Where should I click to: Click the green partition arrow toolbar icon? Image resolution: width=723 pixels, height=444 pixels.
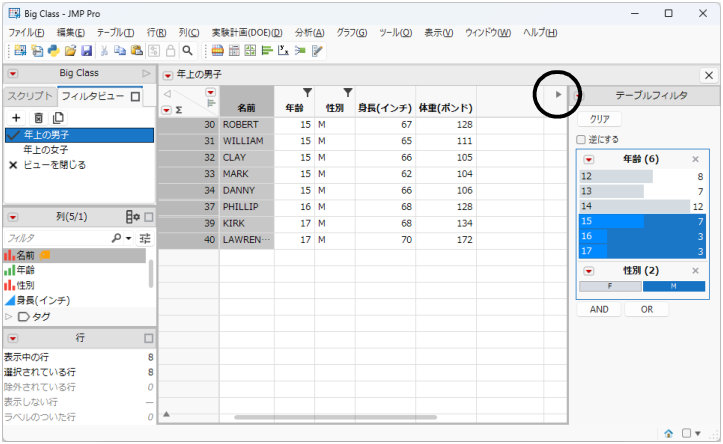[x=300, y=51]
